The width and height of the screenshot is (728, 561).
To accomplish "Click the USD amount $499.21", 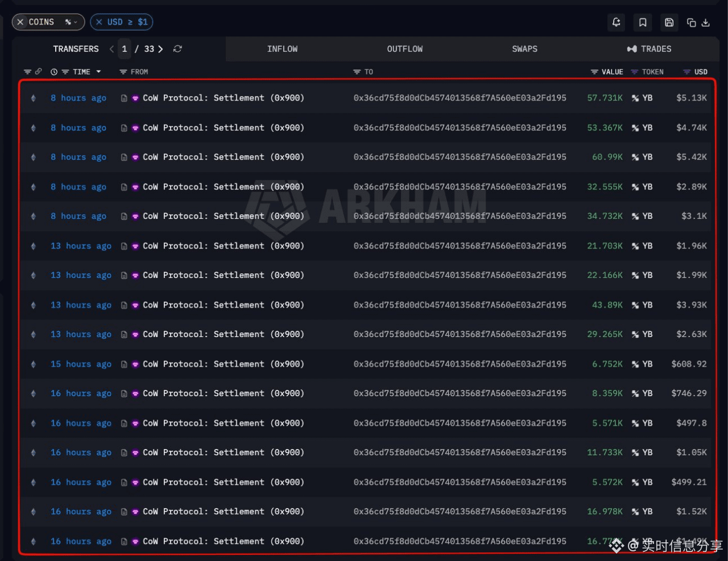I will click(x=689, y=482).
